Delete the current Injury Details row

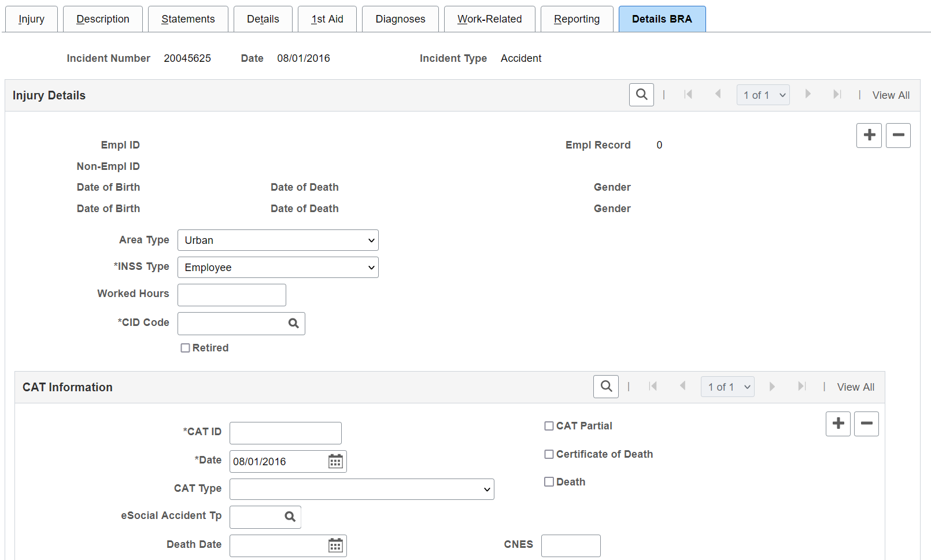(898, 135)
